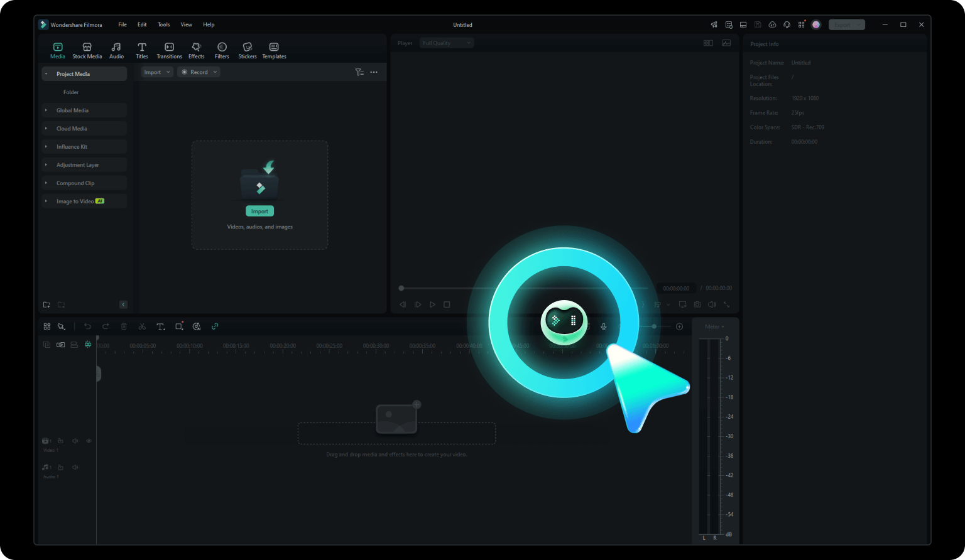
Task: Choose the timeline Select tool
Action: point(62,326)
